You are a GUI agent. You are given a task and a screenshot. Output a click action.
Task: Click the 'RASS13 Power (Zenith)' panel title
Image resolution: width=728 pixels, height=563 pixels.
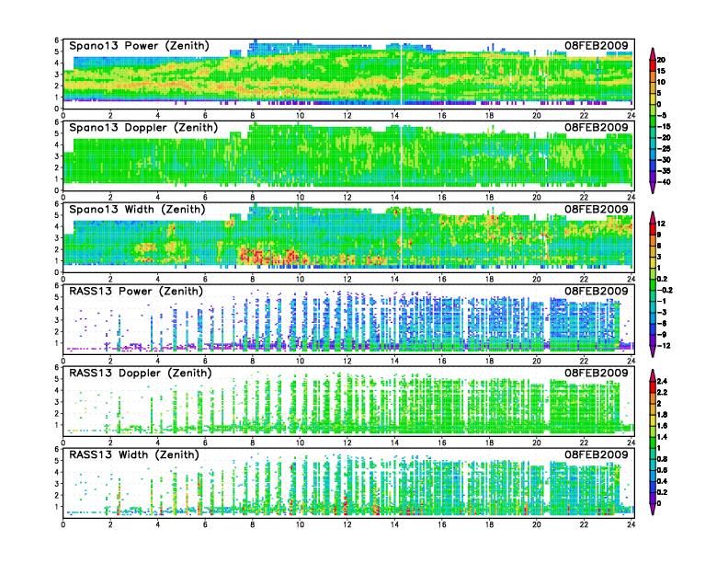click(x=136, y=292)
